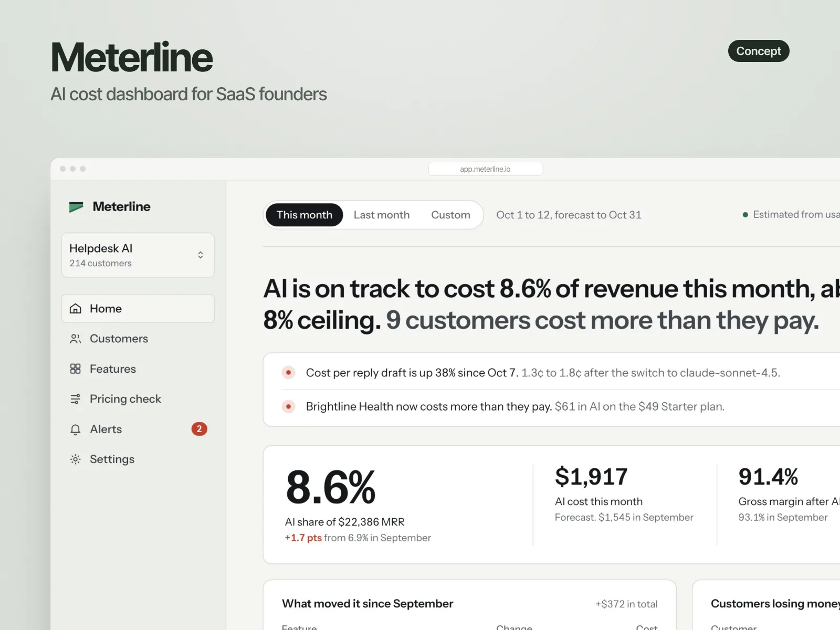Click '9 customers cost more than they pay' headline
This screenshot has width=840, height=630.
coord(602,320)
